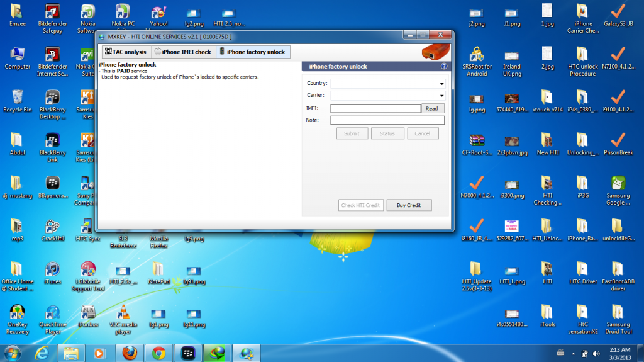The image size is (644, 362).
Task: Open Google Chrome from the taskbar
Action: point(159,353)
